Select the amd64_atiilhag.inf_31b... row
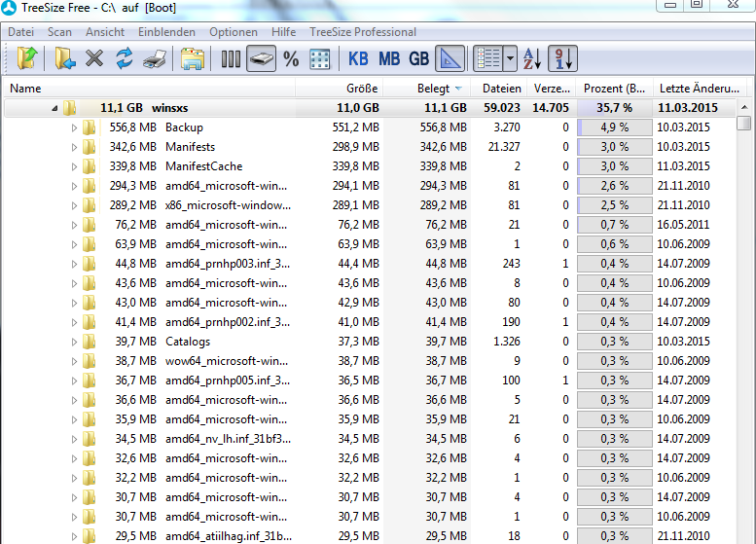The image size is (756, 544). click(x=370, y=536)
